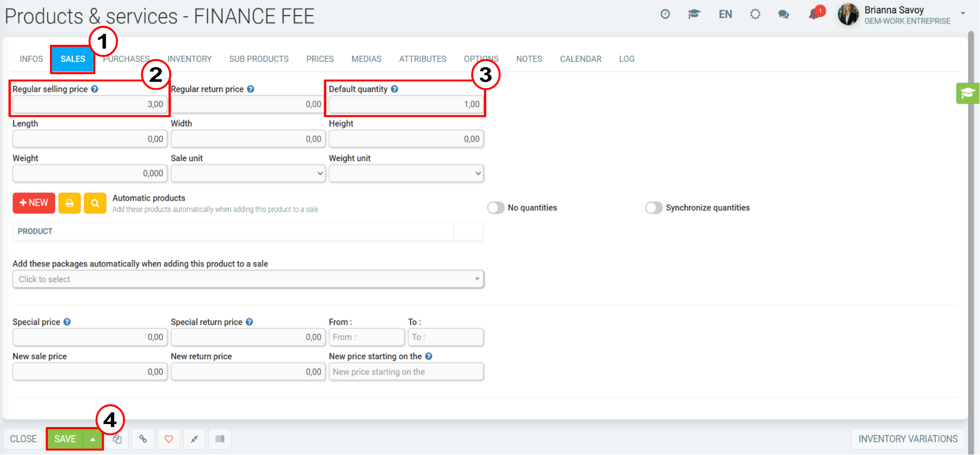Viewport: 980px width, 455px height.
Task: Switch to the ATTRIBUTES tab
Action: (423, 59)
